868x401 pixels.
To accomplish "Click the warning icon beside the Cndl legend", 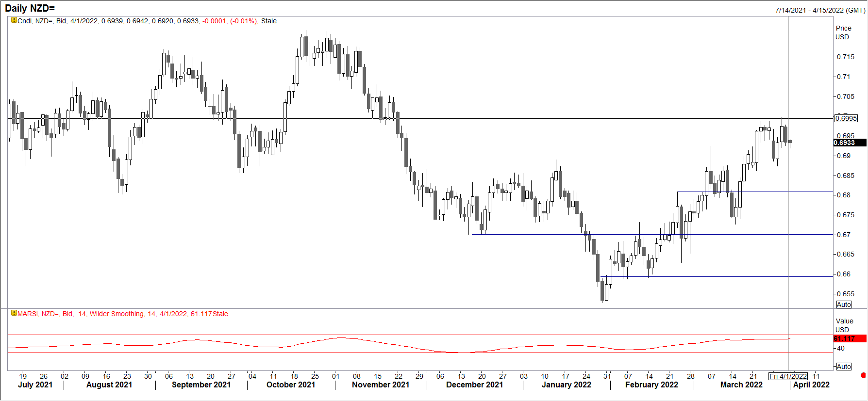I will point(14,20).
